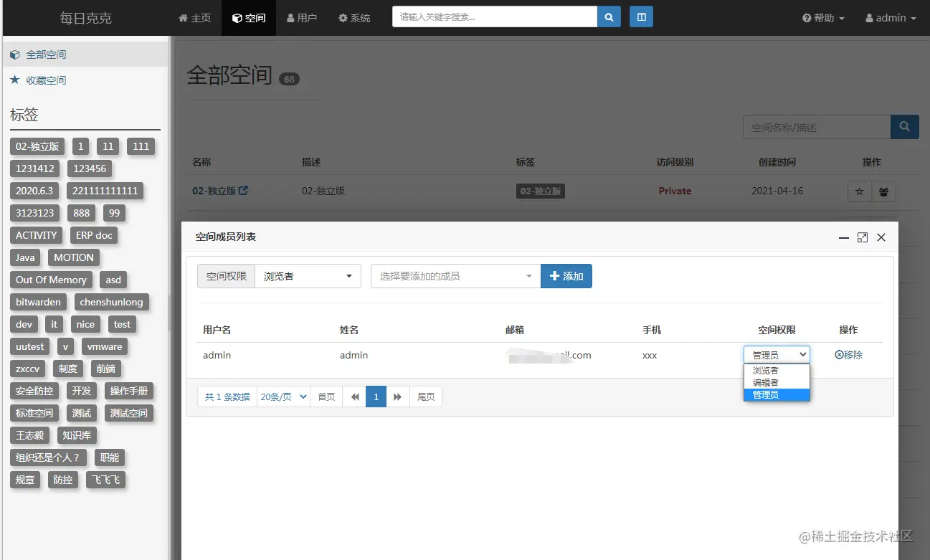Filter by the MOTION tag
930x560 pixels.
click(x=74, y=257)
